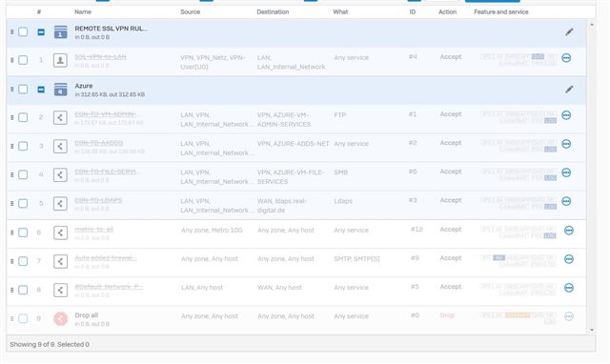Click the user rule icon of SSL-VPN-to-LAN

pos(60,60)
